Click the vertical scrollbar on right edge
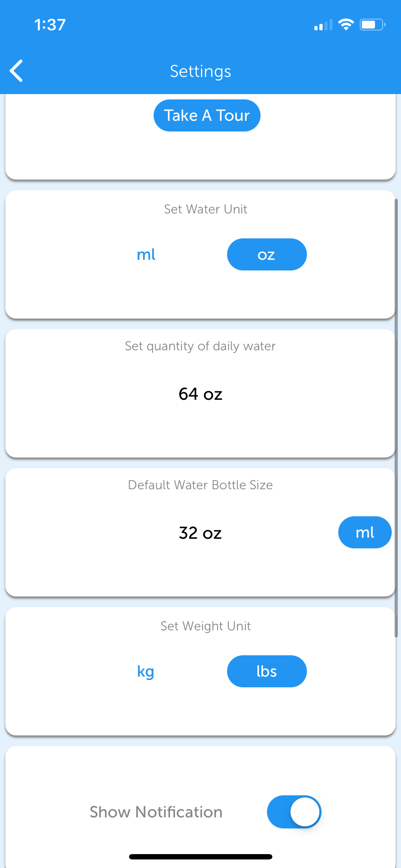 pyautogui.click(x=396, y=417)
